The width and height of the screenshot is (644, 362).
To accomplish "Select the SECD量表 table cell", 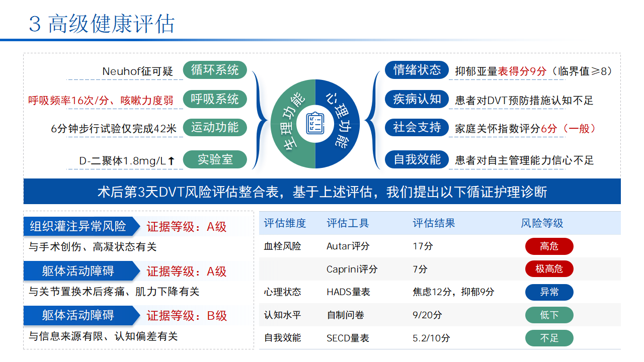I will 348,338.
